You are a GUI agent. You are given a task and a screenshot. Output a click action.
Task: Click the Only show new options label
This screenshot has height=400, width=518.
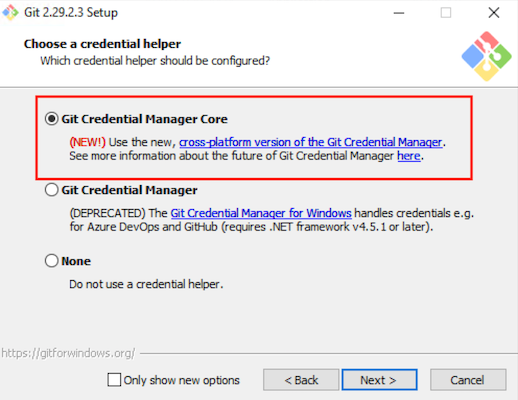182,380
